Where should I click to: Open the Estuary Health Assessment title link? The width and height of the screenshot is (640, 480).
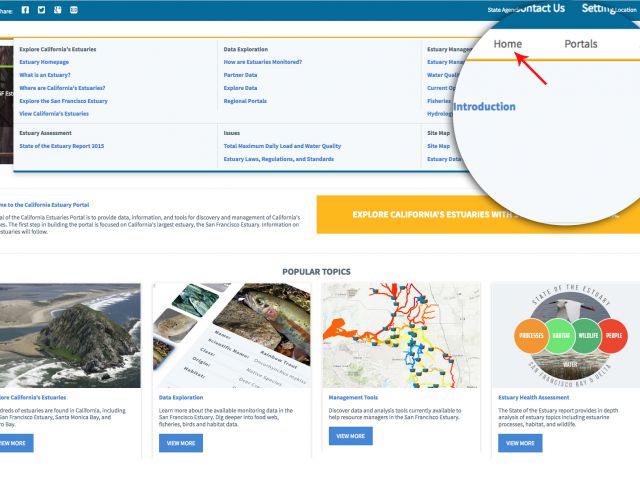point(533,397)
